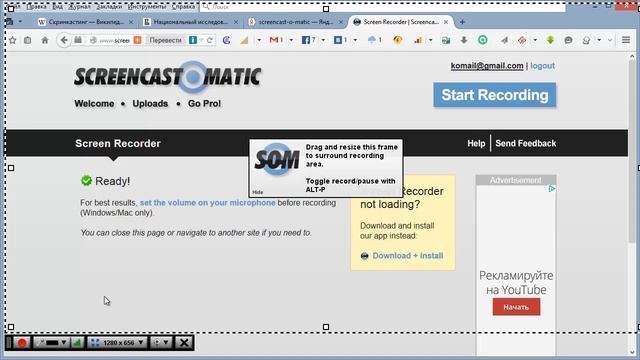This screenshot has width=640, height=360.
Task: Open the Вид menu
Action: (57, 7)
